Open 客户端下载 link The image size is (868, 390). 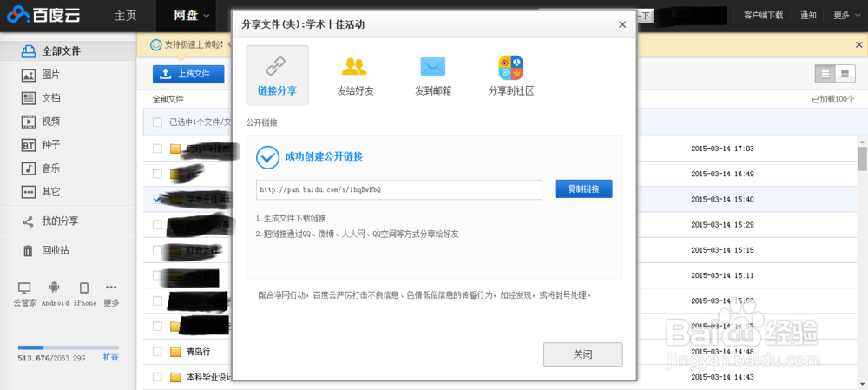[763, 16]
